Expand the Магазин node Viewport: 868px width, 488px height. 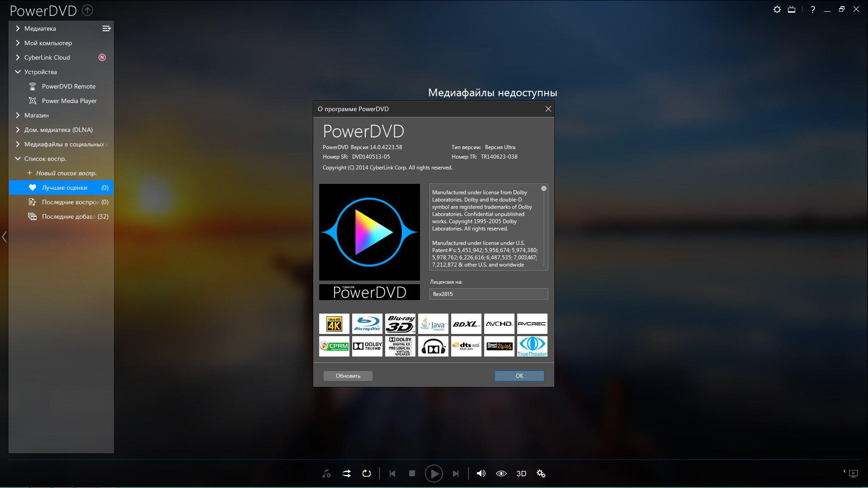(x=18, y=115)
